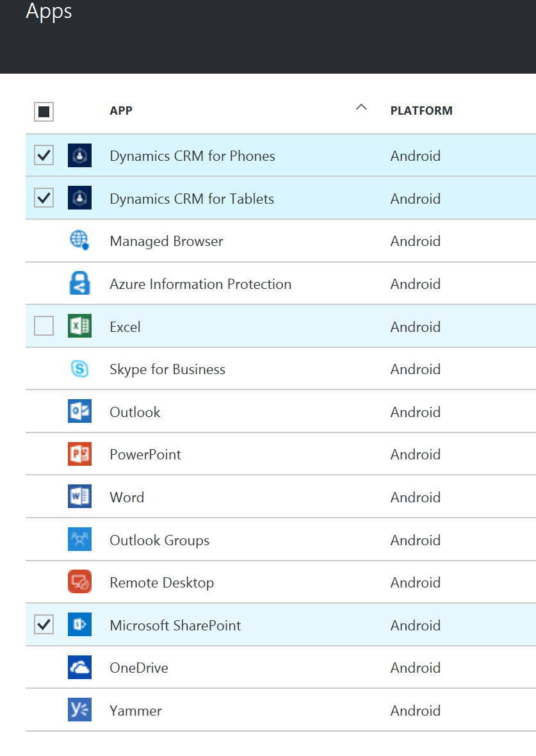This screenshot has height=756, width=536.
Task: Click the Managed Browser globe icon
Action: pos(79,241)
